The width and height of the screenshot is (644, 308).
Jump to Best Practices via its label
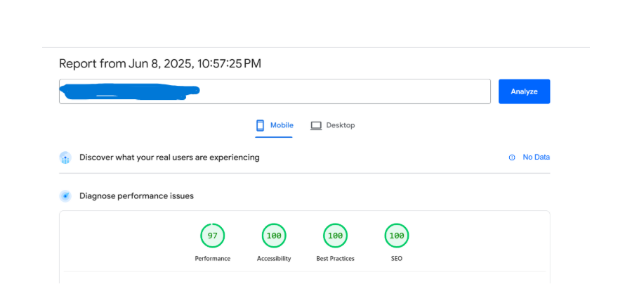click(335, 259)
